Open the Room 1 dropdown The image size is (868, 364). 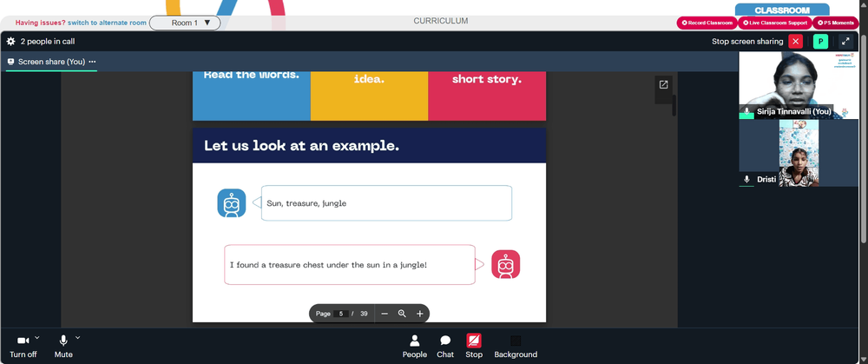(185, 23)
